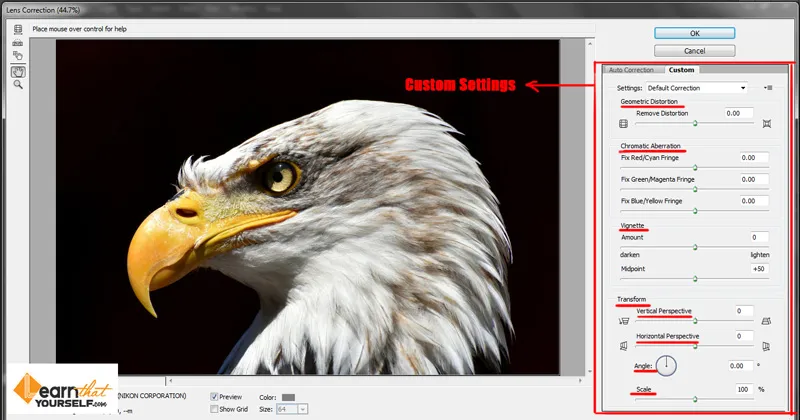Click the 'darken' vignette label
The width and height of the screenshot is (800, 420).
click(x=630, y=255)
